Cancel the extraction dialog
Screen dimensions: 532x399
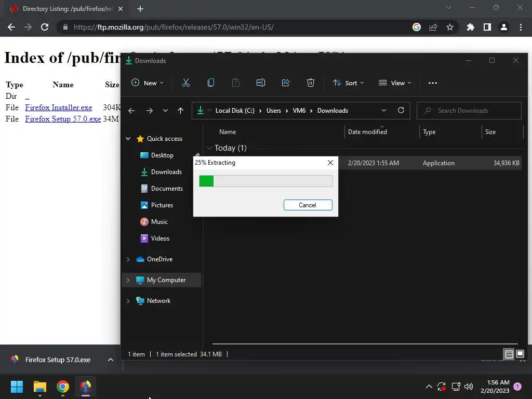click(308, 205)
